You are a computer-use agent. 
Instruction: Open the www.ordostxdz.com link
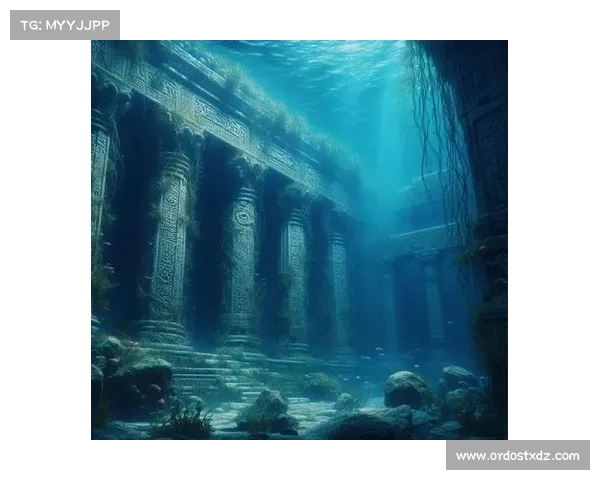click(x=516, y=456)
